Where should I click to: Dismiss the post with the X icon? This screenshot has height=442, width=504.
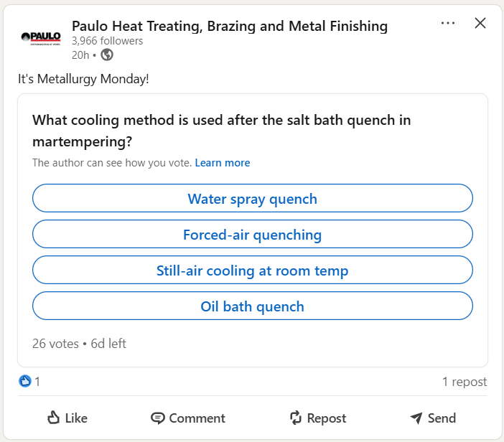click(x=481, y=24)
